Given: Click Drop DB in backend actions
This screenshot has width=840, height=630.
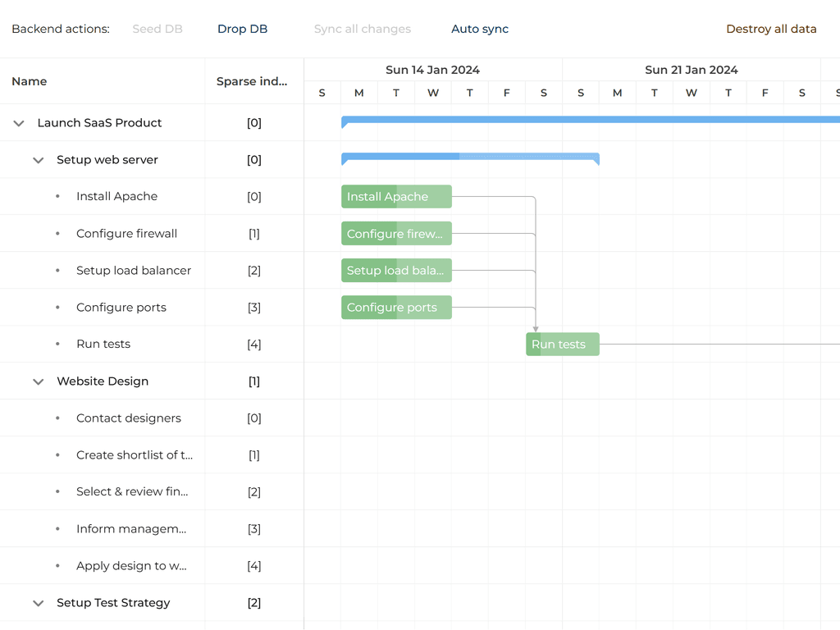Looking at the screenshot, I should tap(242, 28).
